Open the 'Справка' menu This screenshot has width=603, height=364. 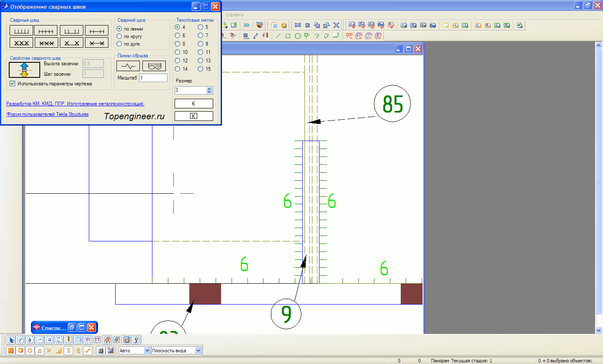(234, 15)
